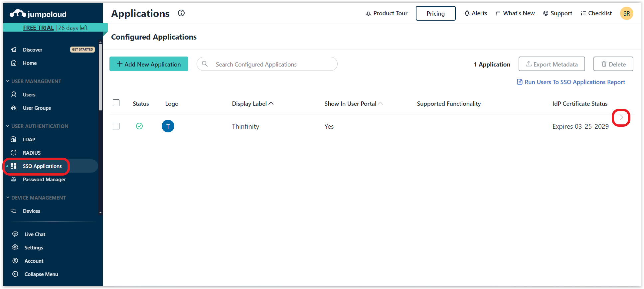Click the IdP Certificate Status header
Screen dimensions: 644x289
(x=580, y=103)
